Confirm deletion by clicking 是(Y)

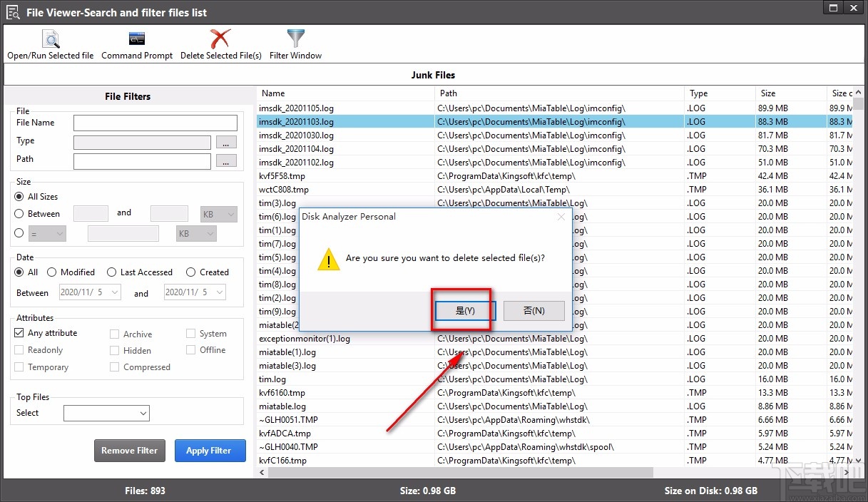click(464, 310)
